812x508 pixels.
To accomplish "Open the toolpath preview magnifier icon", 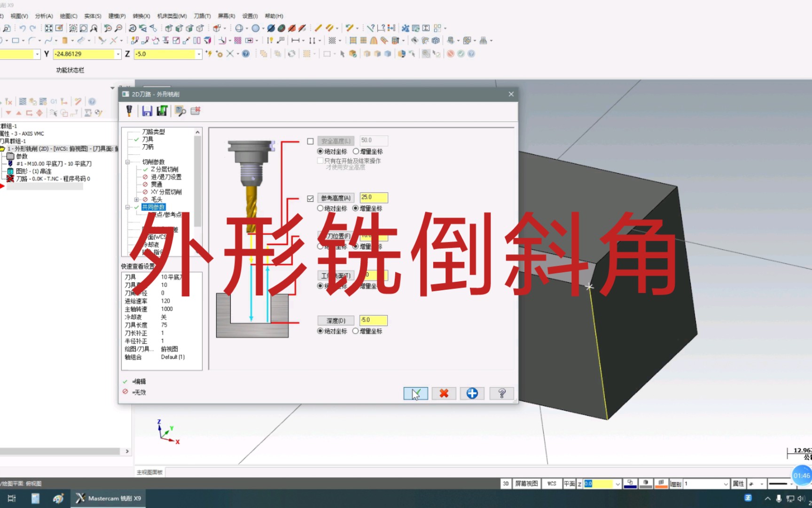I will [179, 111].
